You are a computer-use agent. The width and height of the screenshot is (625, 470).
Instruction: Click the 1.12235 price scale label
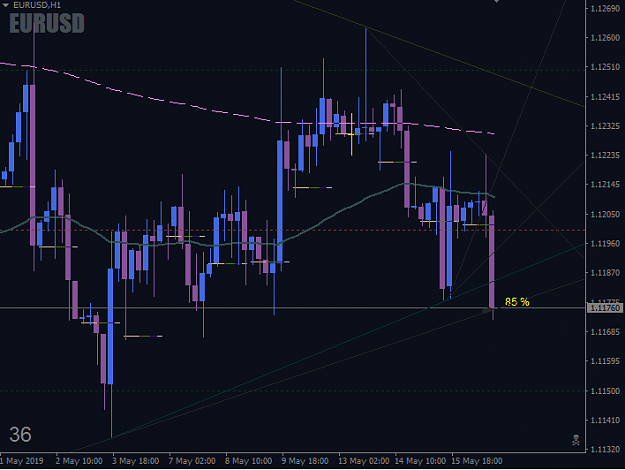tap(605, 155)
